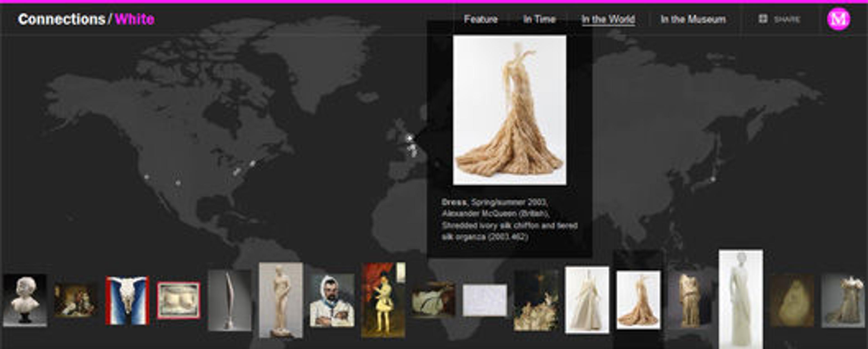The image size is (868, 349).
Task: Click the Britain map marker
Action: [409, 138]
